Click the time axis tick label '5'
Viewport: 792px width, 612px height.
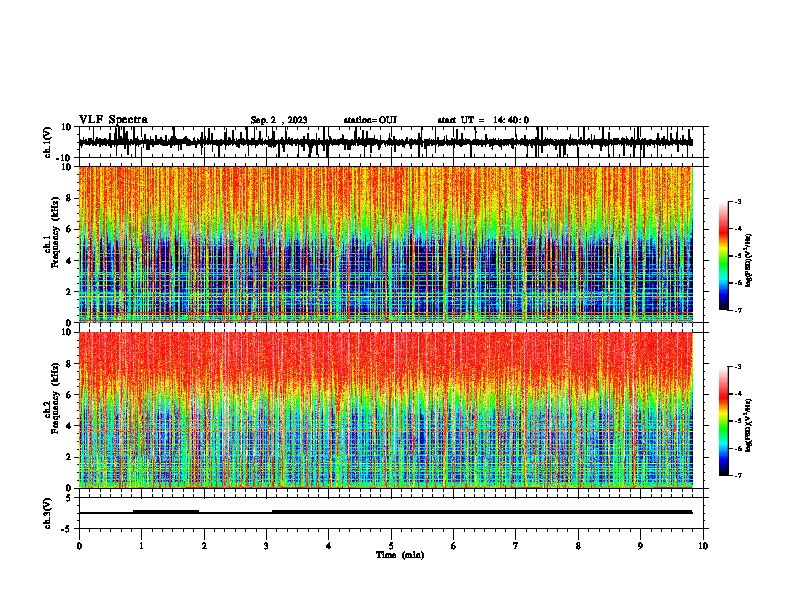[x=391, y=546]
